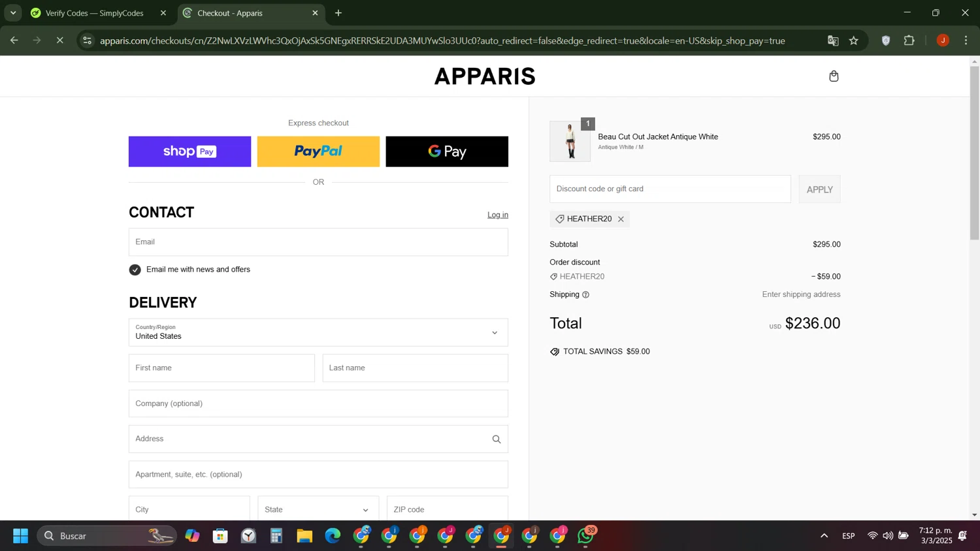Close the Verify Codes SimplyCodes tab

163,13
